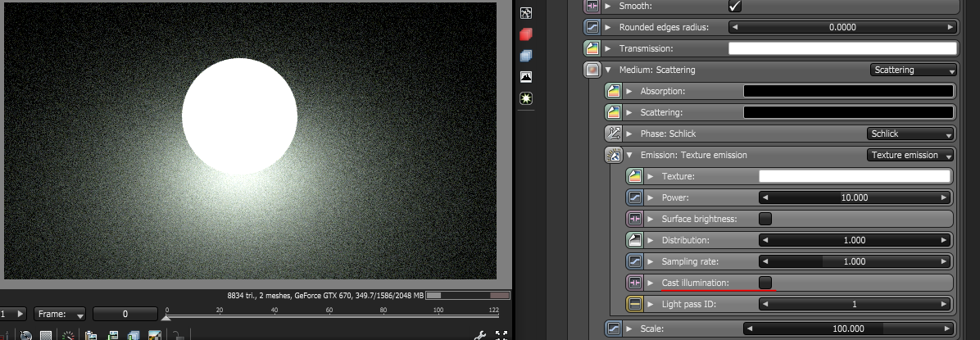Click the bool icon beside Surface brightness
Viewport: 980px width, 340px height.
pos(634,219)
